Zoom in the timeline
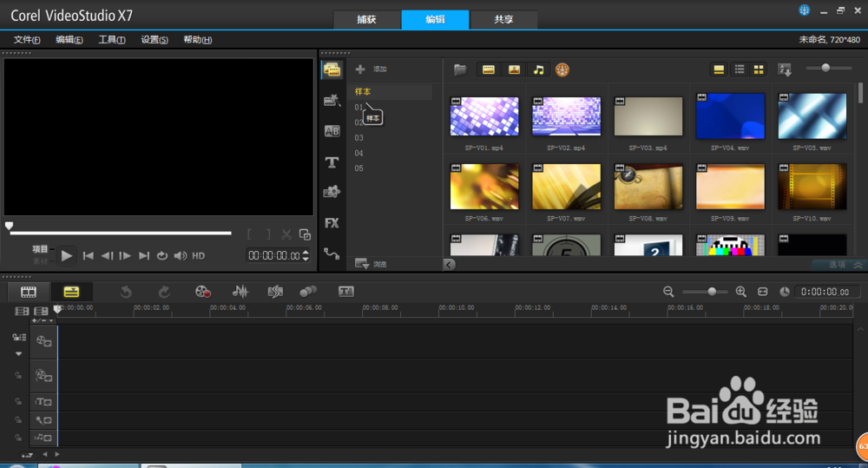868x468 pixels. [740, 292]
